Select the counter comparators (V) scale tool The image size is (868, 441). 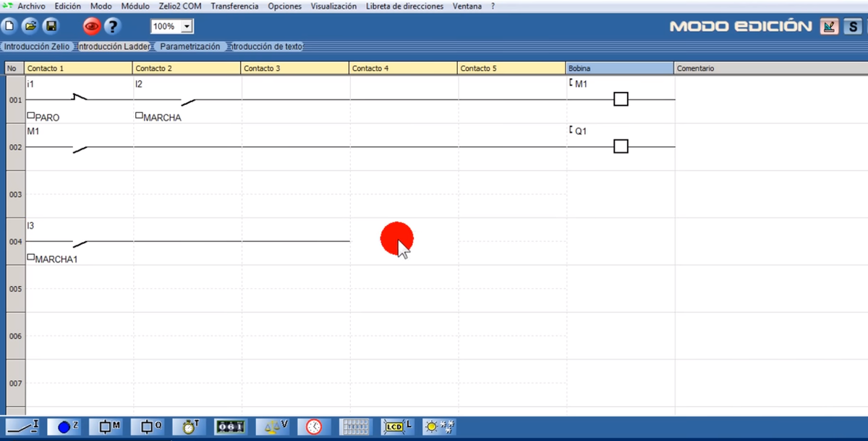coord(273,427)
